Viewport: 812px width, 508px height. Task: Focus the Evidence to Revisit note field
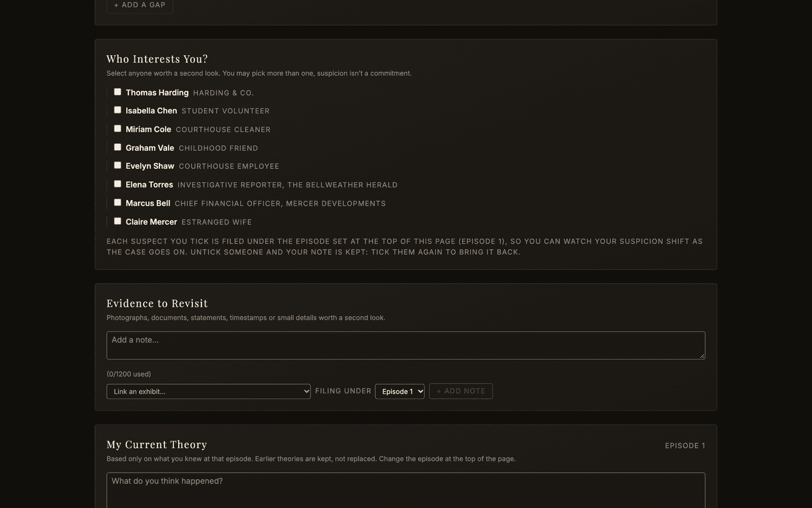pyautogui.click(x=406, y=345)
